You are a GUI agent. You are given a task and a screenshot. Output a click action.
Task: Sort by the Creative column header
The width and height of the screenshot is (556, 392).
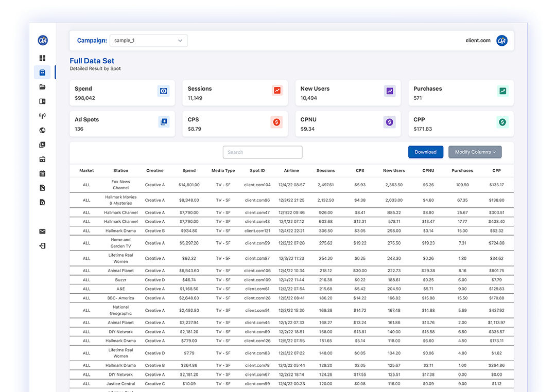click(155, 170)
